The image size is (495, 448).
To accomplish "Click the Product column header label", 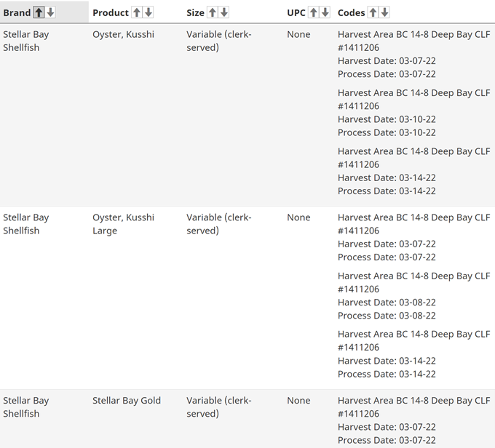I will pyautogui.click(x=111, y=12).
